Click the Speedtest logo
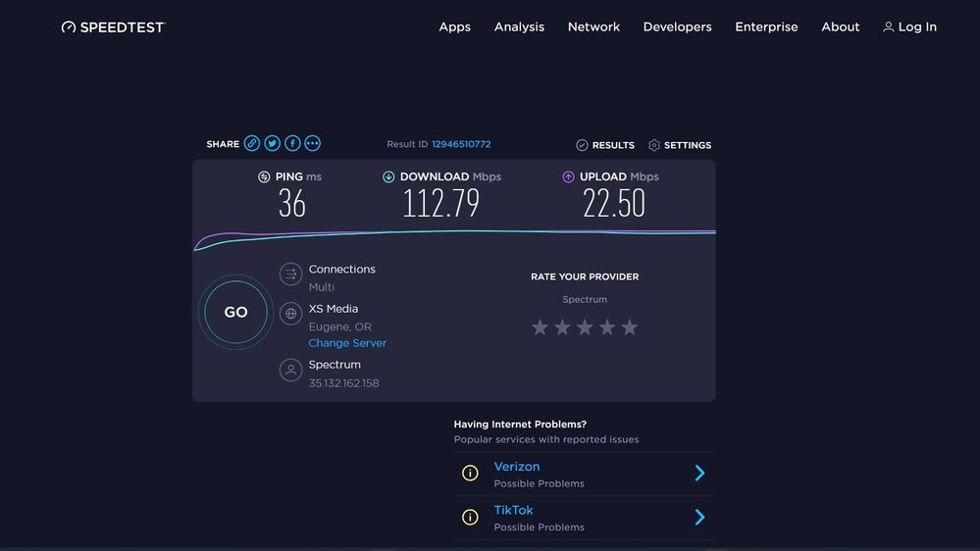The image size is (980, 551). tap(113, 27)
